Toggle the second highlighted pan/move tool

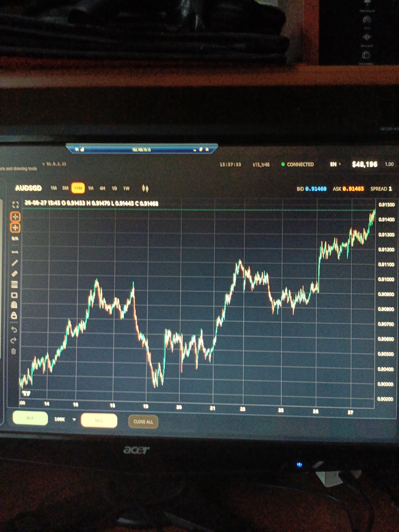[15, 228]
